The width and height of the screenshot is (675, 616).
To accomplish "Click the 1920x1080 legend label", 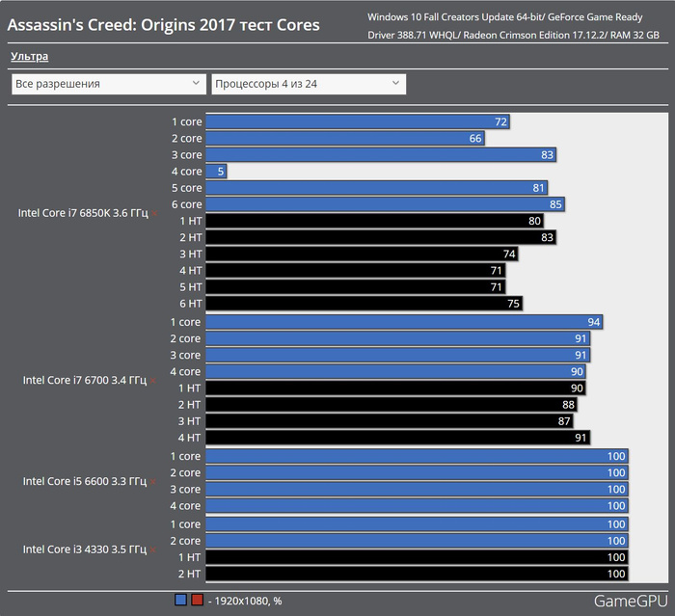I will [246, 600].
